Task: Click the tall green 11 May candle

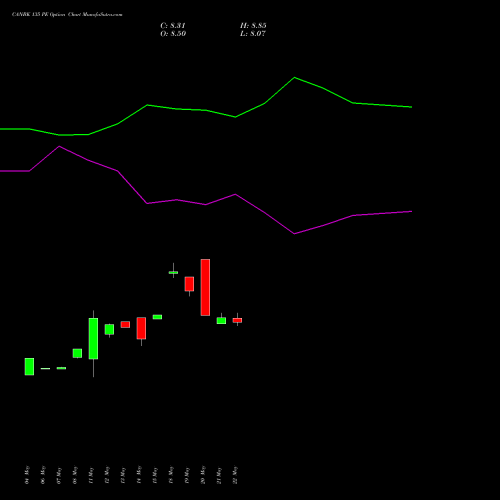Action: click(93, 339)
